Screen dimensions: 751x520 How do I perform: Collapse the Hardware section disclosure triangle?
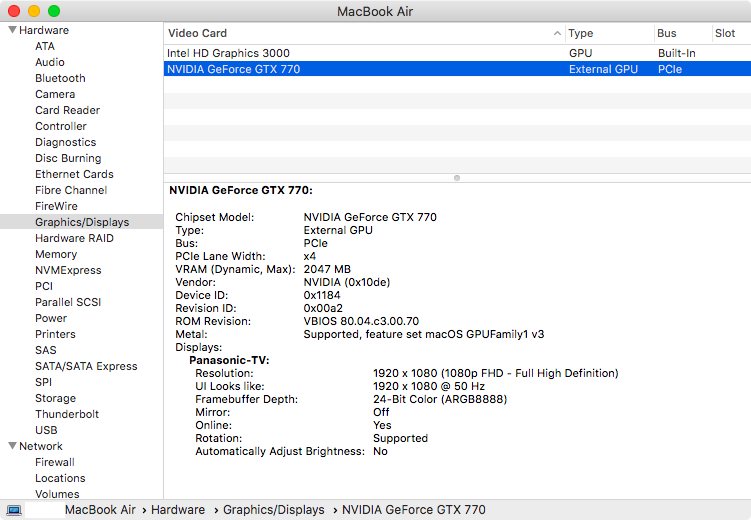coord(12,30)
